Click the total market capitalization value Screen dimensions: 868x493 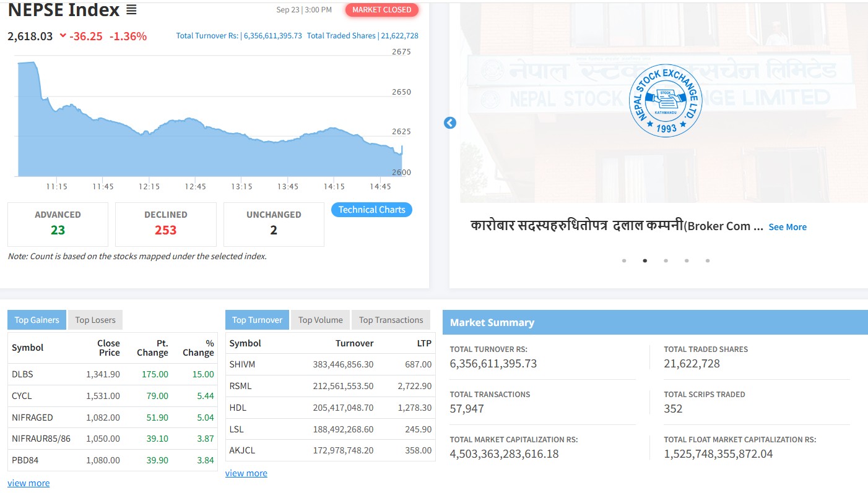(x=504, y=454)
